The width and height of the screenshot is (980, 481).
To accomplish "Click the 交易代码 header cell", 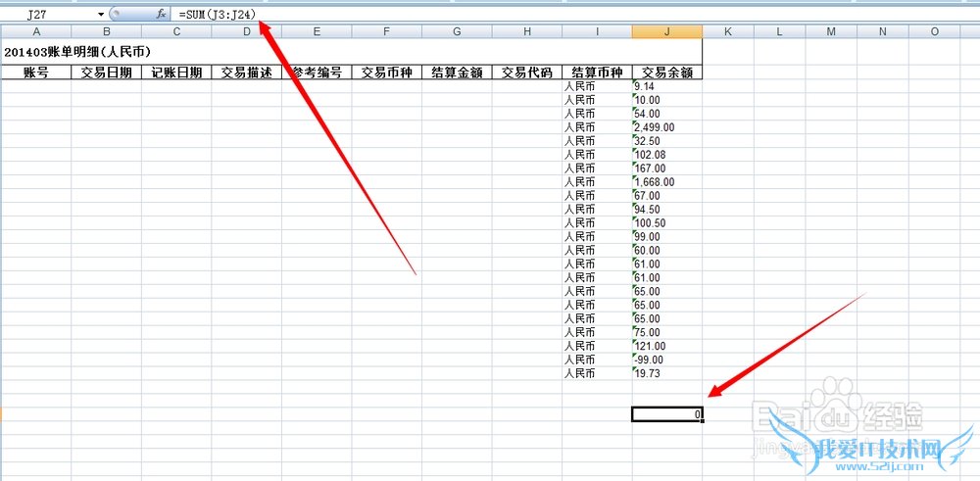I will click(527, 72).
